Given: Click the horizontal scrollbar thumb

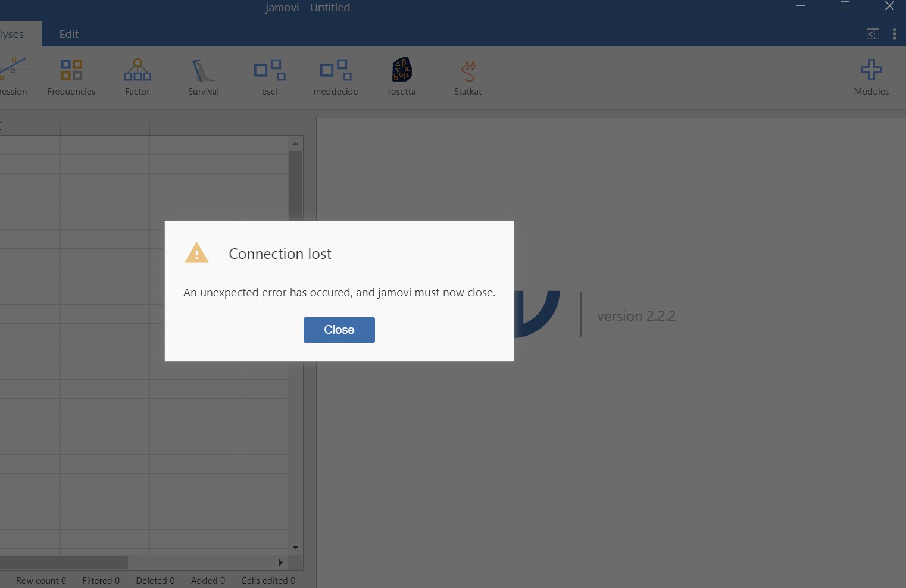Looking at the screenshot, I should pos(64,562).
